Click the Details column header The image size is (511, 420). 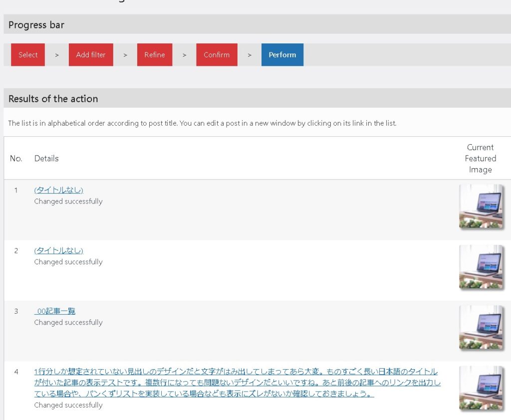point(46,159)
